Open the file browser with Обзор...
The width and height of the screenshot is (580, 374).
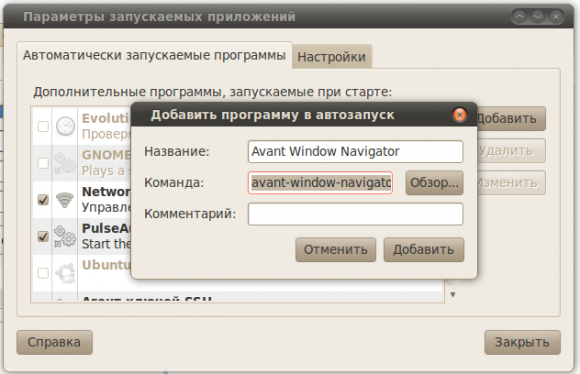pyautogui.click(x=434, y=182)
